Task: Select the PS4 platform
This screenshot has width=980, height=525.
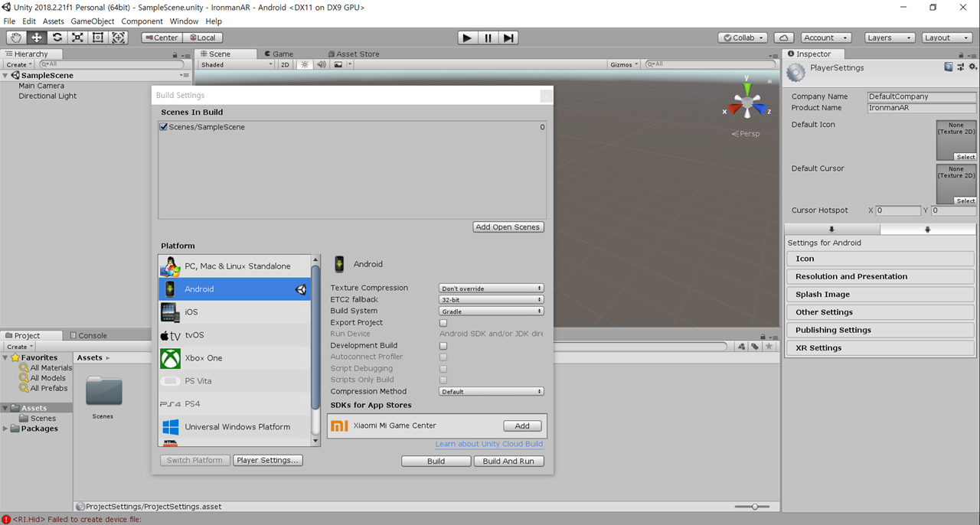Action: 234,404
